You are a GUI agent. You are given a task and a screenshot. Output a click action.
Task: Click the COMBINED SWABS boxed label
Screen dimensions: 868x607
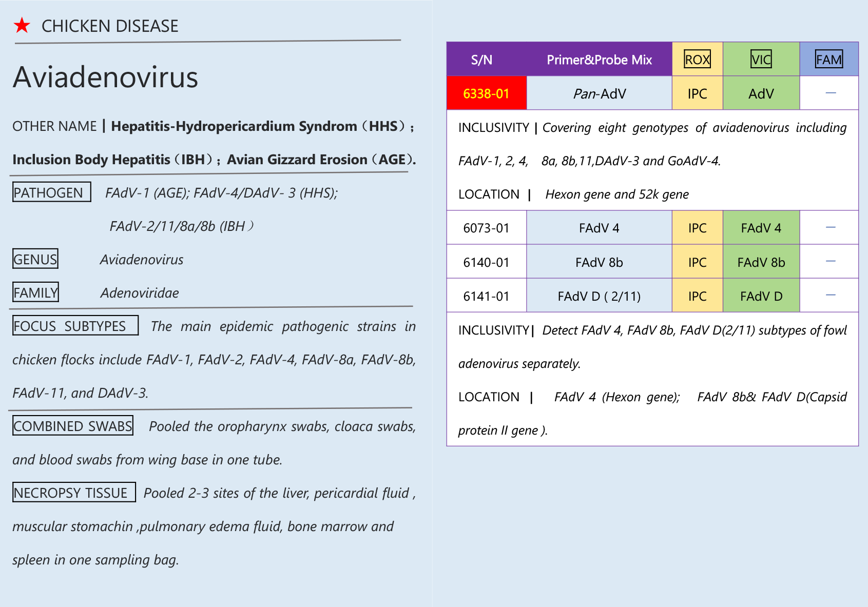click(x=73, y=426)
